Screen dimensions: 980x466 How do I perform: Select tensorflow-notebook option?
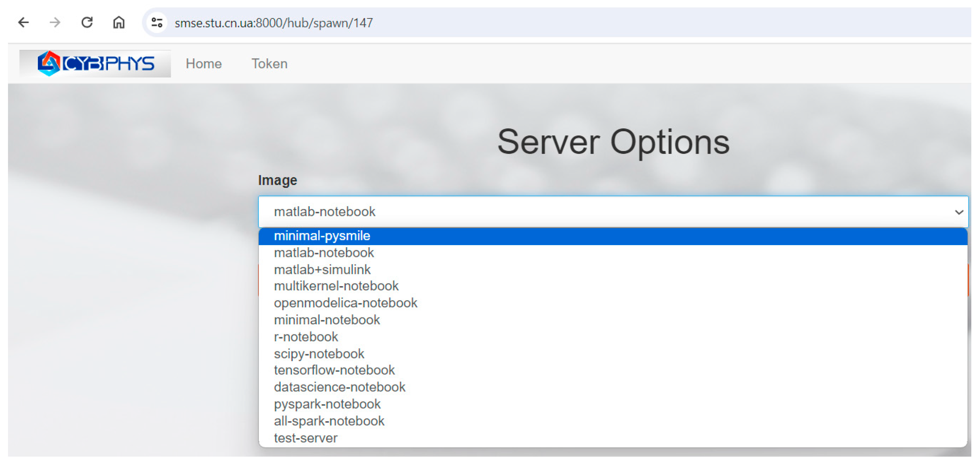coord(334,370)
